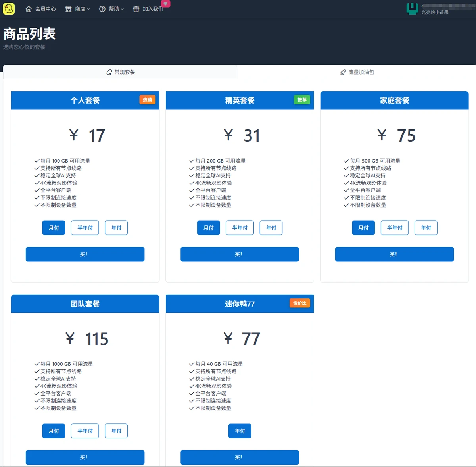
Task: Click the ¥ 75 price
Action: [396, 136]
